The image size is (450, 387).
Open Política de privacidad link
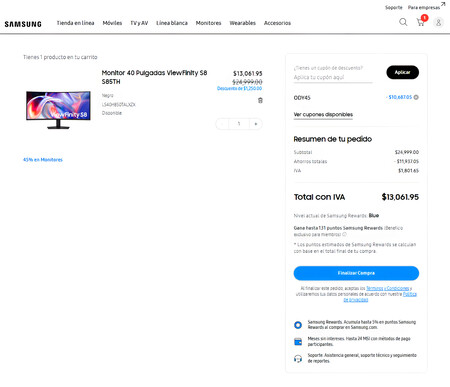tap(380, 297)
